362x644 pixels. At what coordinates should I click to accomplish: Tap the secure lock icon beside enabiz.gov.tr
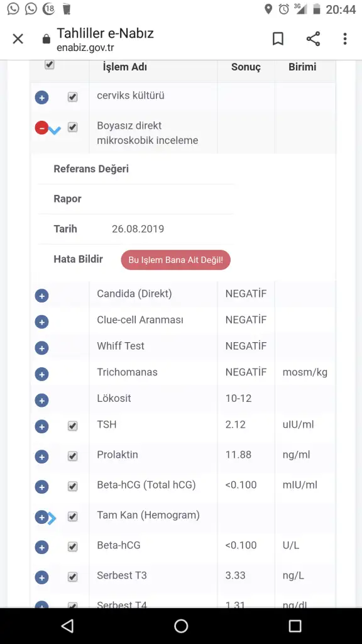(x=47, y=40)
